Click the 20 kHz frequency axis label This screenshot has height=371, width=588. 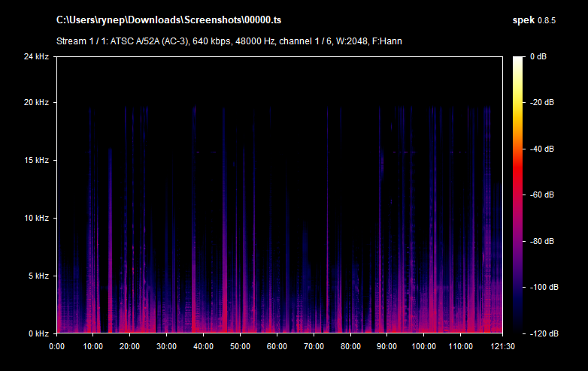click(35, 102)
